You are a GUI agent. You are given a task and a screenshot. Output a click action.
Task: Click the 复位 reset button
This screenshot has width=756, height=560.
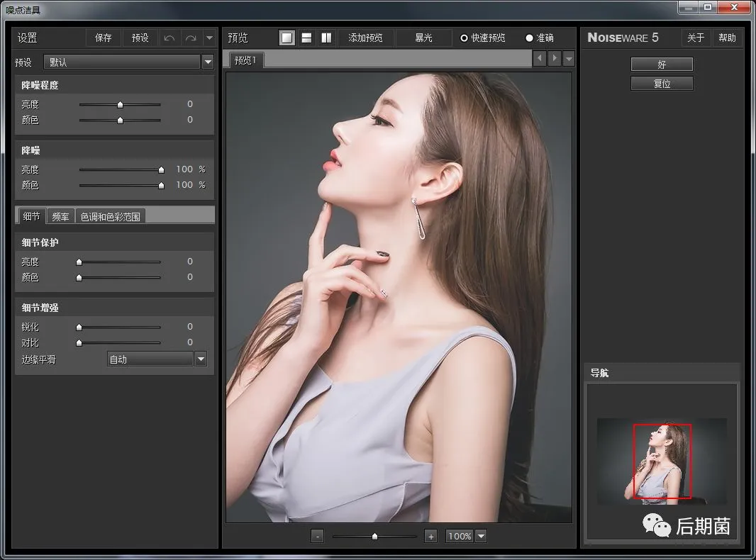(662, 84)
